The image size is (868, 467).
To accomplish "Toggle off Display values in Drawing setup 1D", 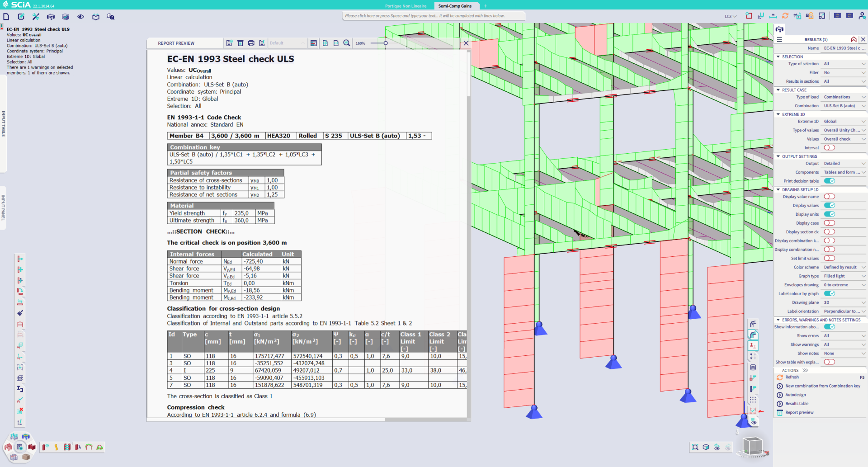I will 830,205.
